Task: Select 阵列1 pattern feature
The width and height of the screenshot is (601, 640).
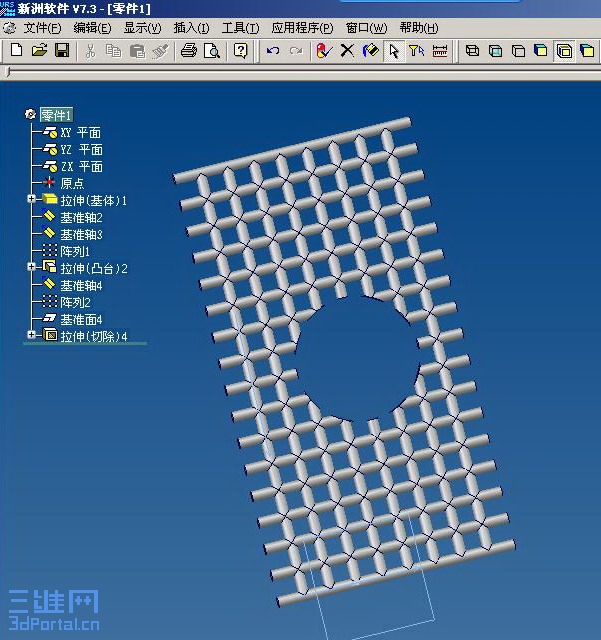Action: click(x=75, y=251)
